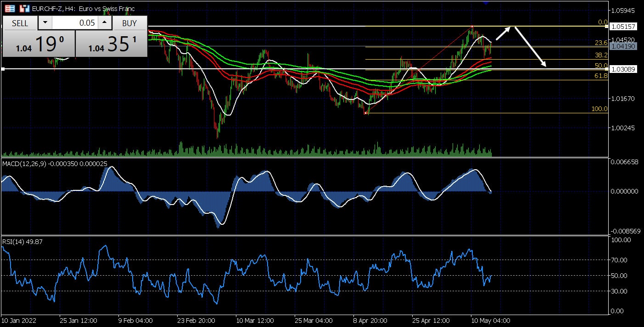Screen dimensions: 644x327
Task: Click the Fibonacci 100.0 level label
Action: pyautogui.click(x=599, y=109)
